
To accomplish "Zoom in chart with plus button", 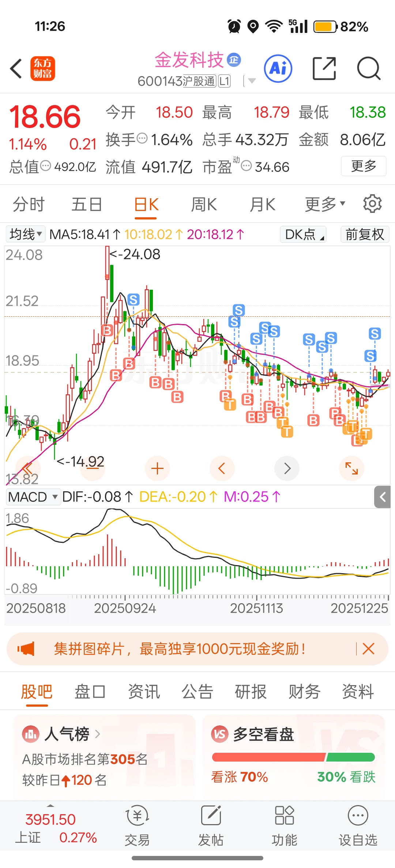I will point(157,468).
